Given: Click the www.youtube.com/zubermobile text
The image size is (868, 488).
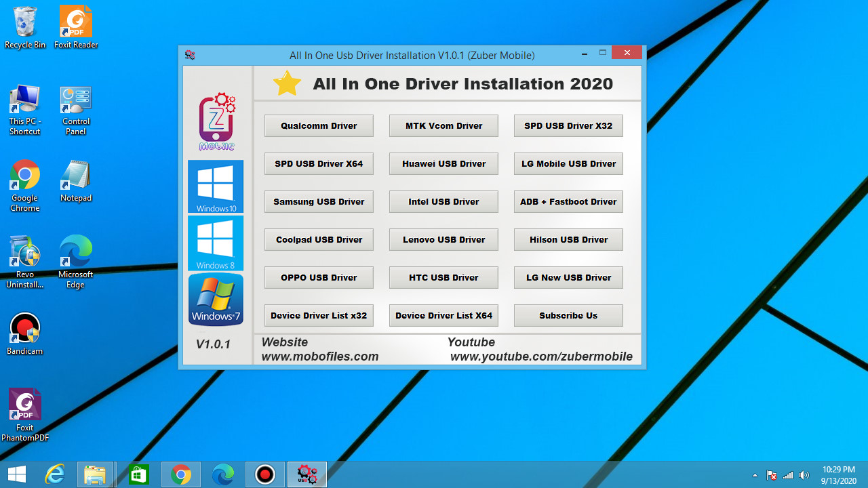Looking at the screenshot, I should (541, 357).
